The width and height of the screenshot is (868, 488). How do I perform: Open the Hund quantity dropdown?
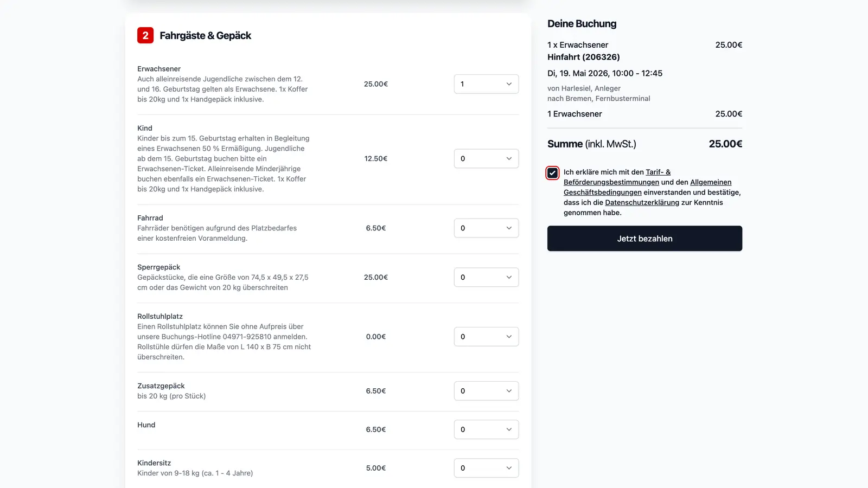486,429
